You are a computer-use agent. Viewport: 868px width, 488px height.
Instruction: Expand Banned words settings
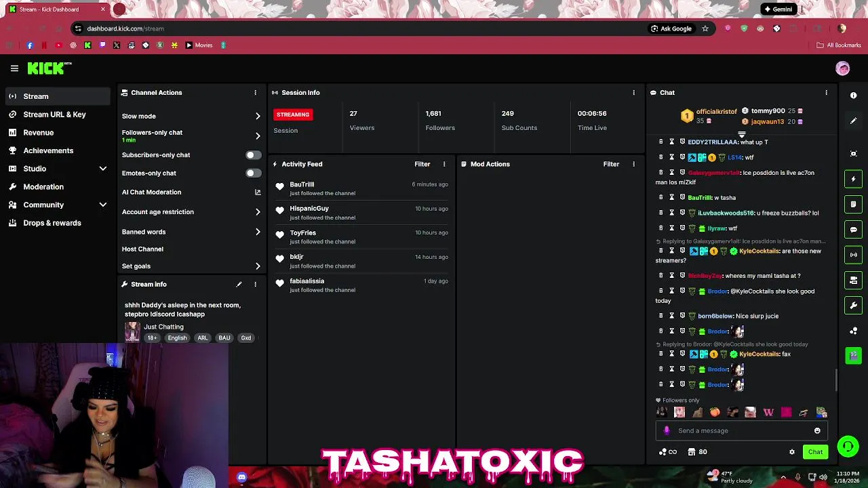click(258, 232)
